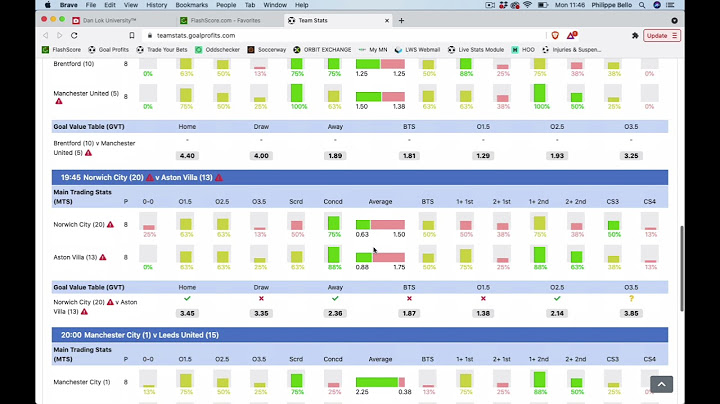Open the File menu
This screenshot has height=404, width=720.
click(x=91, y=5)
